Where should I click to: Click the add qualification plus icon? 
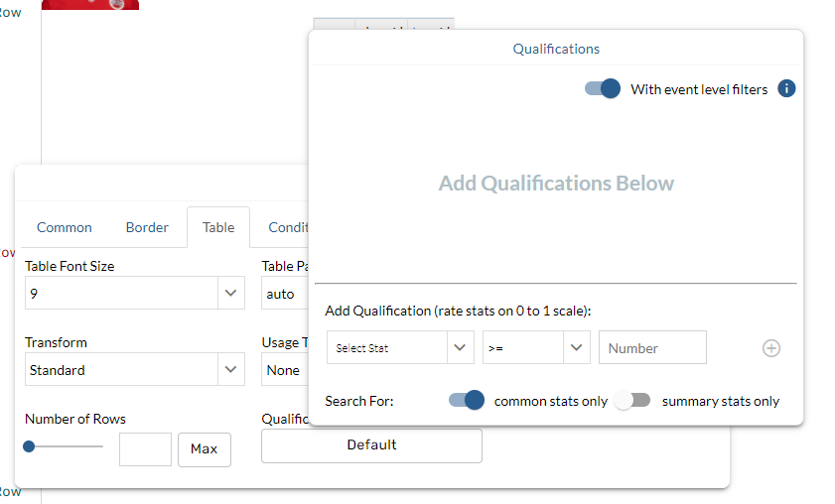click(x=771, y=348)
